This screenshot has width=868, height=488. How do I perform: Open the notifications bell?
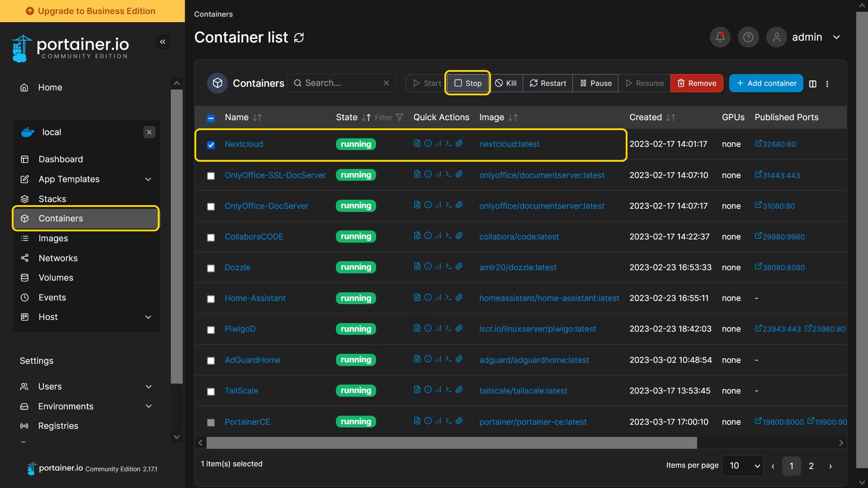[x=720, y=37]
